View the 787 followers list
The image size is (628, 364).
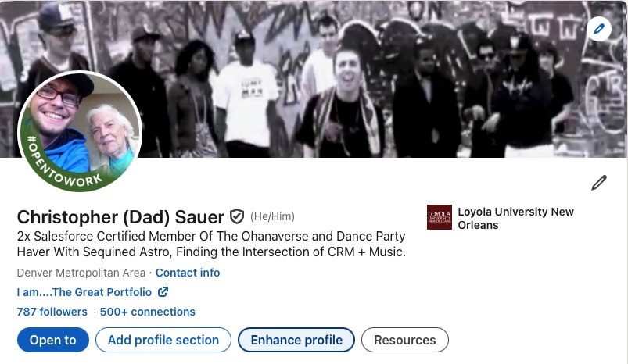(x=52, y=312)
